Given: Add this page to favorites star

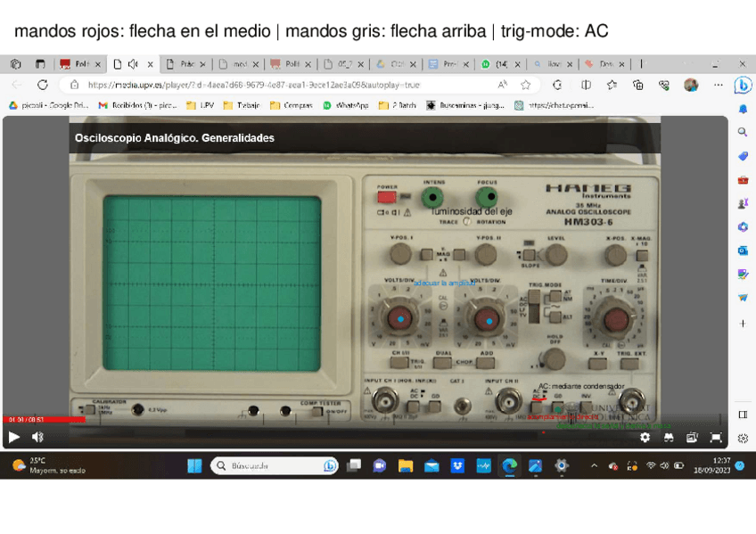Looking at the screenshot, I should pos(525,85).
